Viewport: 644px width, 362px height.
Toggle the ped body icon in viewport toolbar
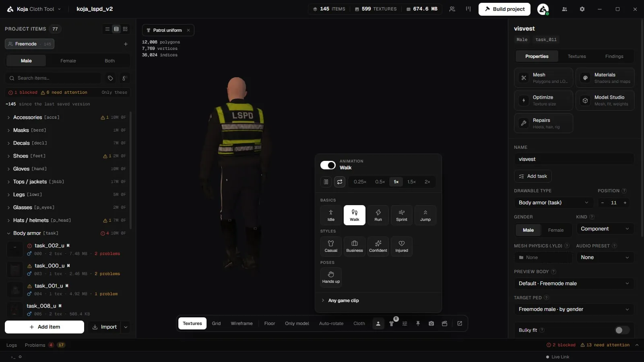(x=378, y=323)
